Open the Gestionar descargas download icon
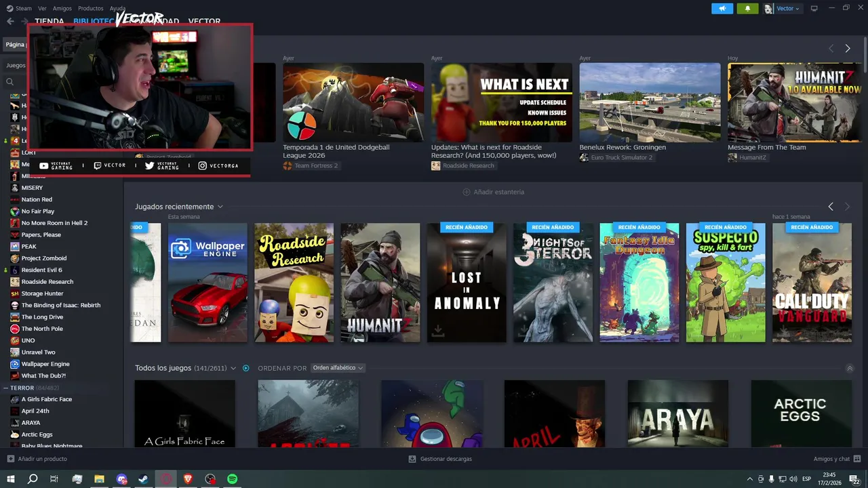Viewport: 868px width, 488px height. tap(412, 459)
